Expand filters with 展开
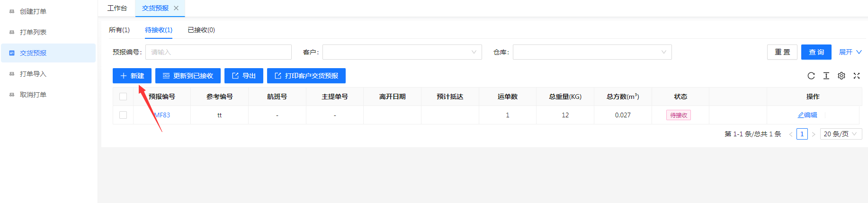Image resolution: width=868 pixels, height=203 pixels. pyautogui.click(x=850, y=52)
